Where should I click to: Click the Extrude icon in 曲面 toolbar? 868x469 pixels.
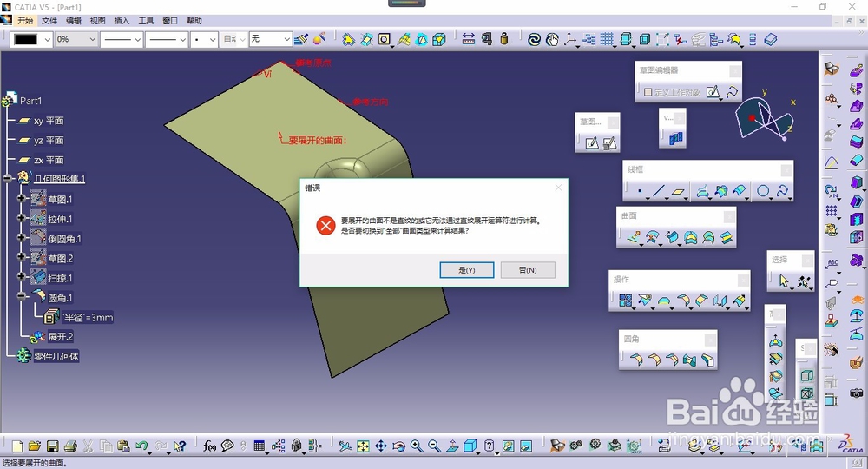pyautogui.click(x=634, y=238)
